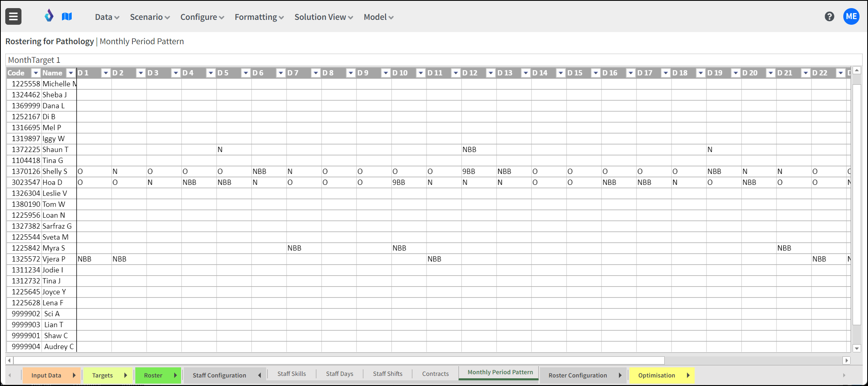Open the Formatting menu
868x386 pixels.
259,17
